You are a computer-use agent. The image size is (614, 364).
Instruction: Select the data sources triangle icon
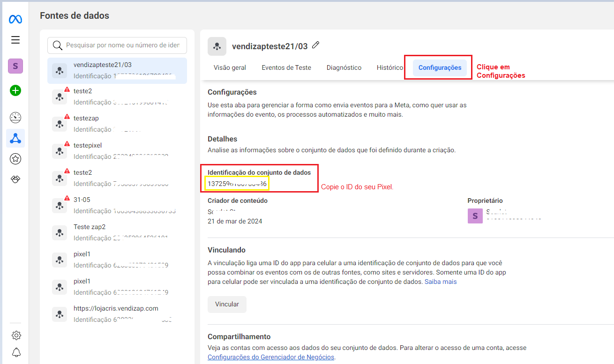tap(15, 138)
